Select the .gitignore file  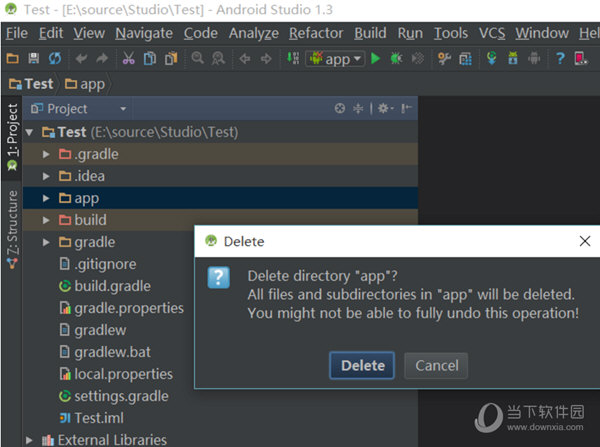220,264
